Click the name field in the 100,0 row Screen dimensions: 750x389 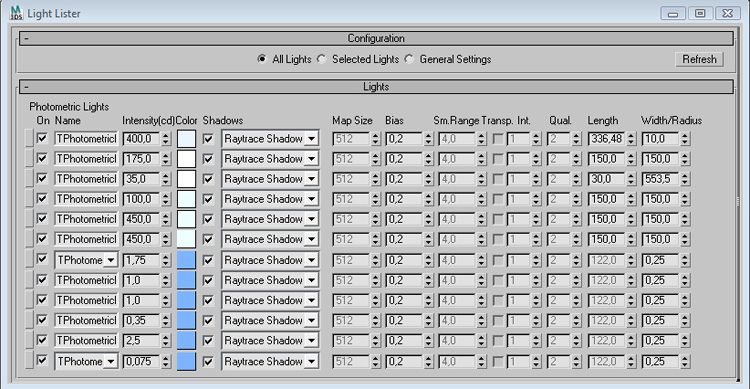click(86, 199)
